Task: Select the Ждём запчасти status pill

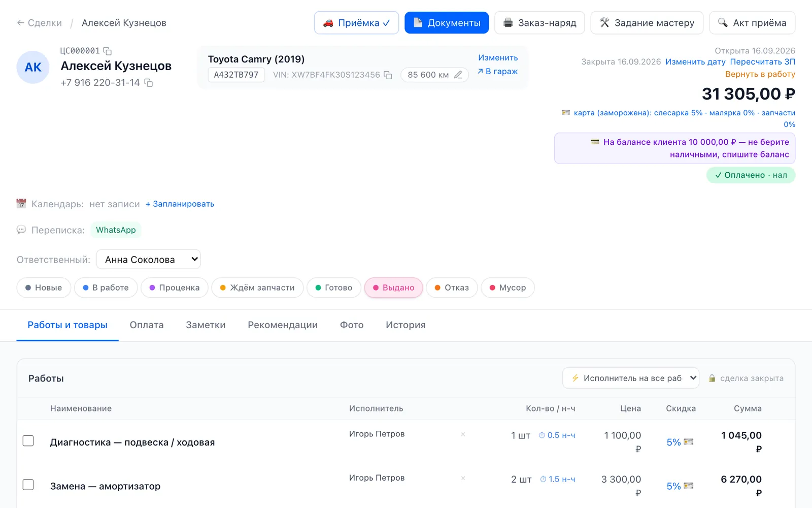Action: 257,288
